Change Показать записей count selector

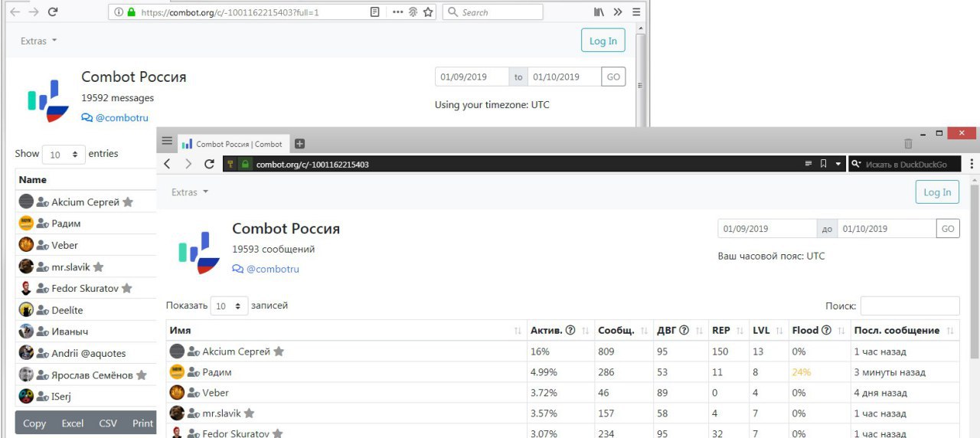[x=230, y=306]
